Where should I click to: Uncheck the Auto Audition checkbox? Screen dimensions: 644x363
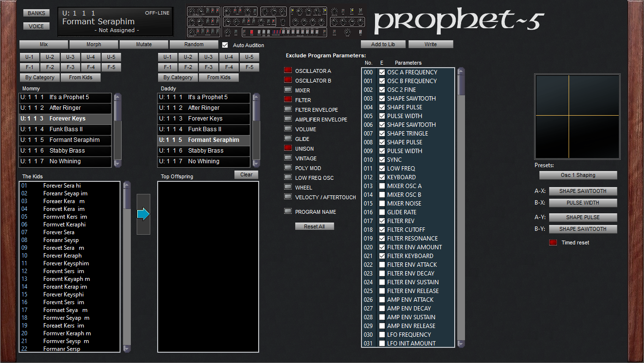tap(225, 45)
